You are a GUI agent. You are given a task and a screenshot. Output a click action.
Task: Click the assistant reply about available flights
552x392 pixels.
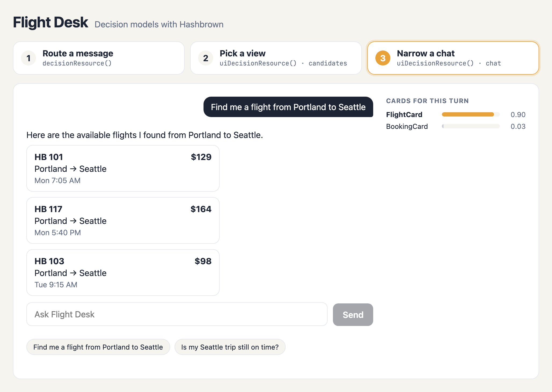[145, 135]
